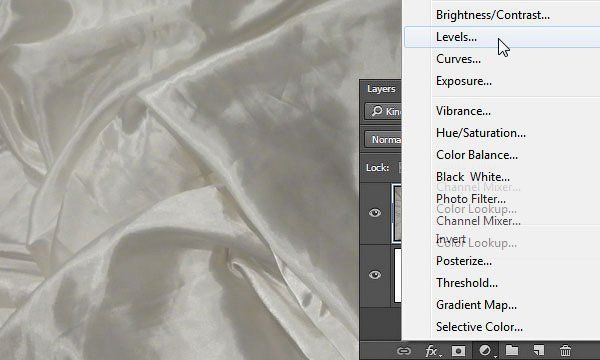Pick Exposure from the adjustment menu
The height and width of the screenshot is (360, 600).
[x=463, y=81]
